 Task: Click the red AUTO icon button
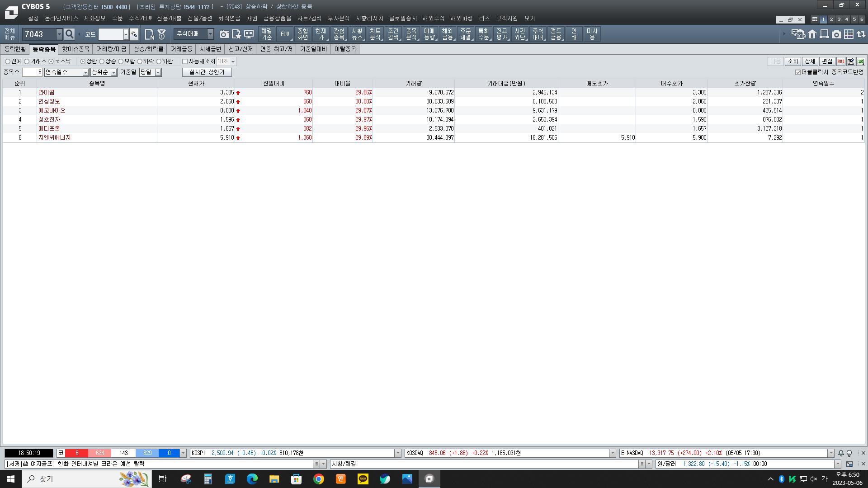(x=841, y=61)
